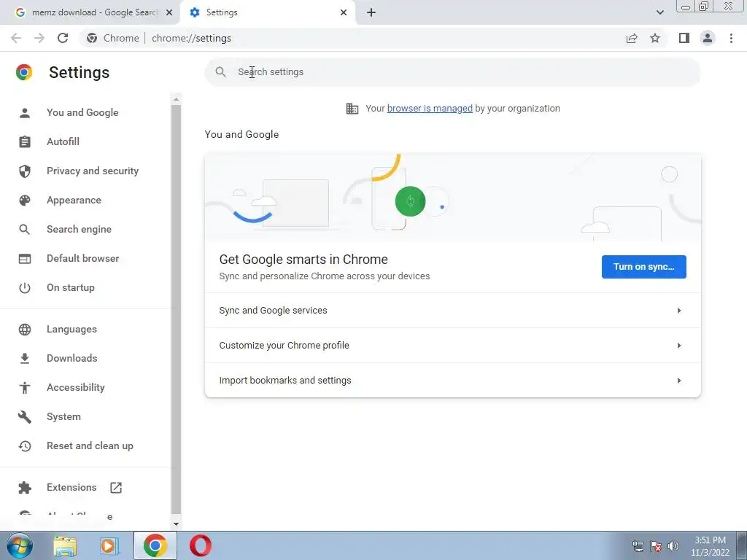Open System settings
This screenshot has height=560, width=747.
coord(63,416)
